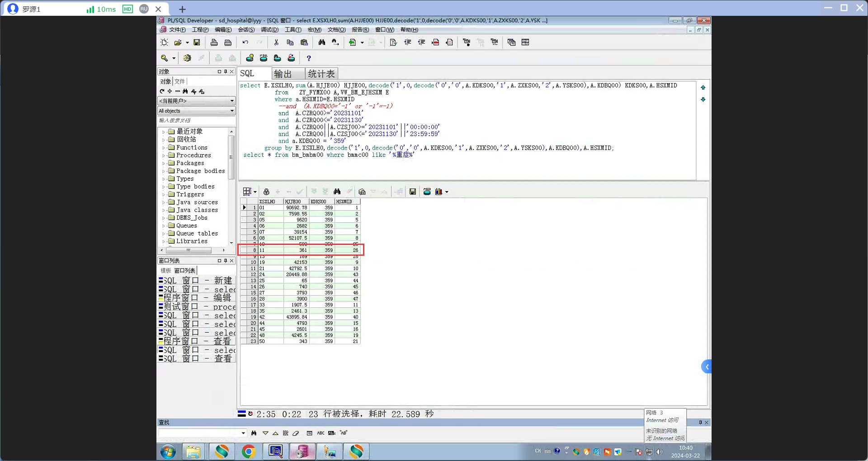Expand the Functions tree folder
The height and width of the screenshot is (461, 868).
163,148
